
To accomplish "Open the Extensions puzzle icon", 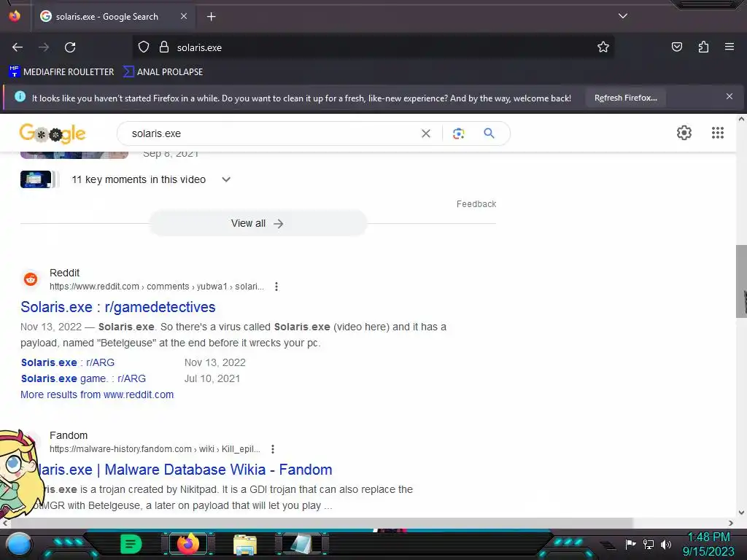I will click(703, 47).
